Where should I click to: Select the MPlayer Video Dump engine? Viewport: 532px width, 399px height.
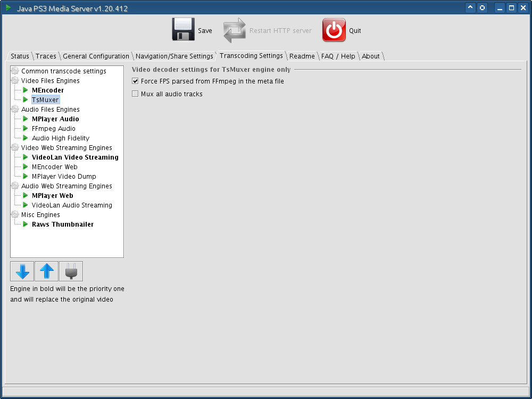(x=64, y=177)
